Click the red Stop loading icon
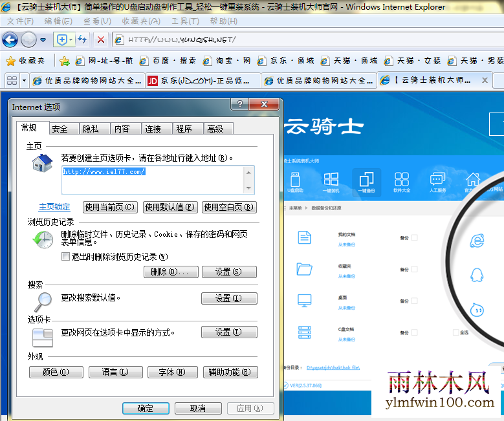Viewport: 504px width, 421px height. [101, 40]
